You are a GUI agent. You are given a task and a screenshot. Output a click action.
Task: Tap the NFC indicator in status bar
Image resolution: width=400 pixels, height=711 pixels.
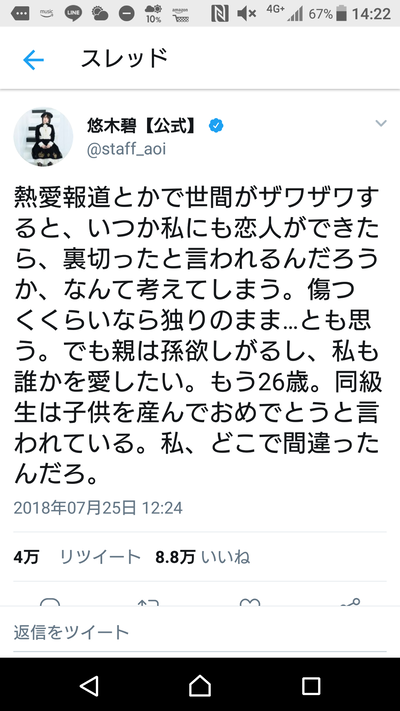click(220, 14)
